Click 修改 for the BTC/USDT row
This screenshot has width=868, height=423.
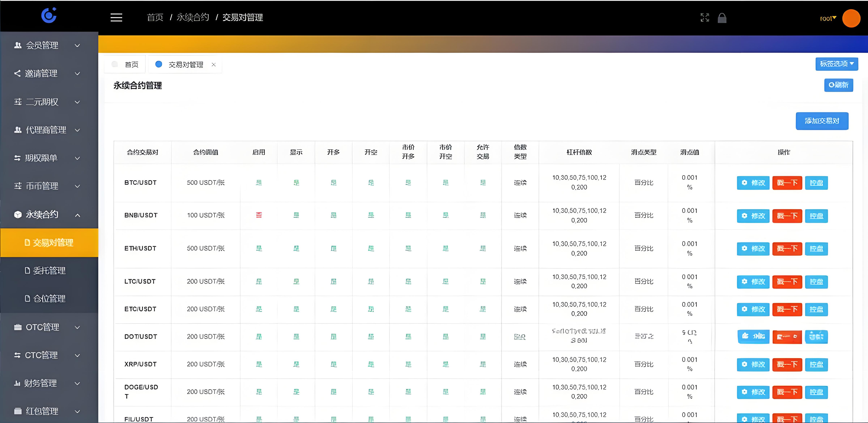(x=753, y=183)
